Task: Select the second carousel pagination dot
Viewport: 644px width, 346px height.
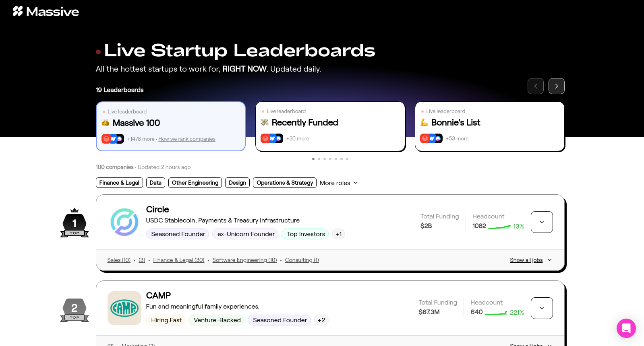Action: pos(319,159)
